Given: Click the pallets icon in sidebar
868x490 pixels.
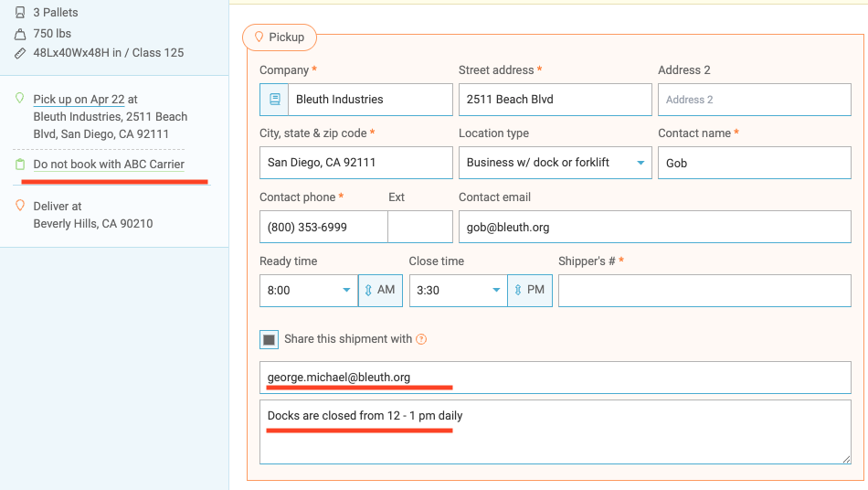Looking at the screenshot, I should [20, 13].
